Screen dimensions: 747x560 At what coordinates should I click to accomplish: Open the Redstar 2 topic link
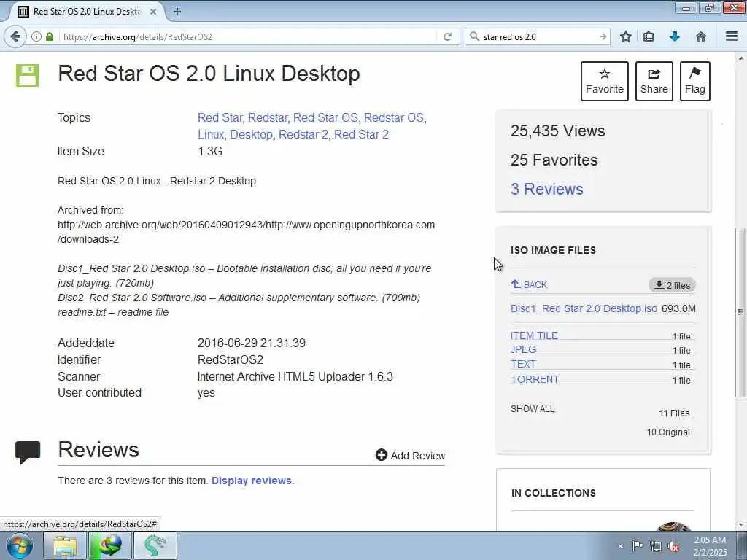tap(303, 134)
